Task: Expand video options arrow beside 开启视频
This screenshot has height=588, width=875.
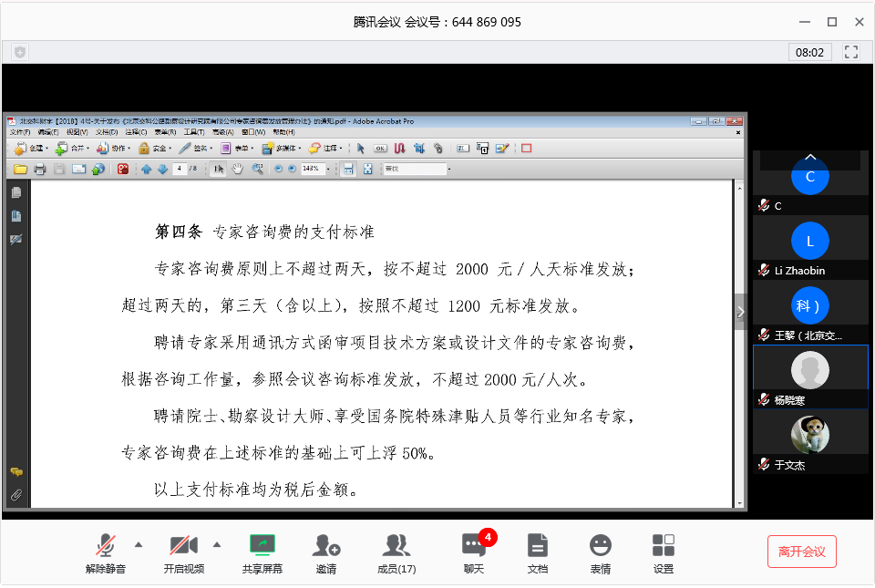Action: click(217, 544)
